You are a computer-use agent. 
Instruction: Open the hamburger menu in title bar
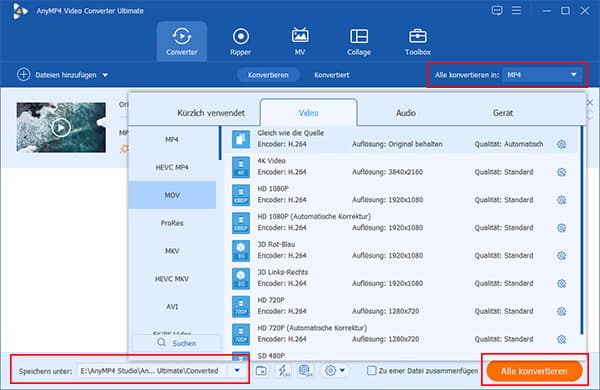pyautogui.click(x=516, y=10)
